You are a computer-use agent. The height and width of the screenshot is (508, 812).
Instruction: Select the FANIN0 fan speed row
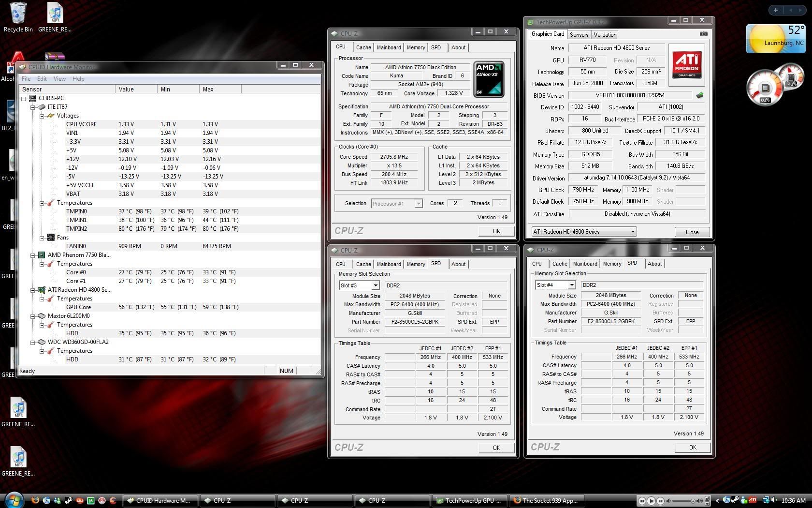(169, 246)
